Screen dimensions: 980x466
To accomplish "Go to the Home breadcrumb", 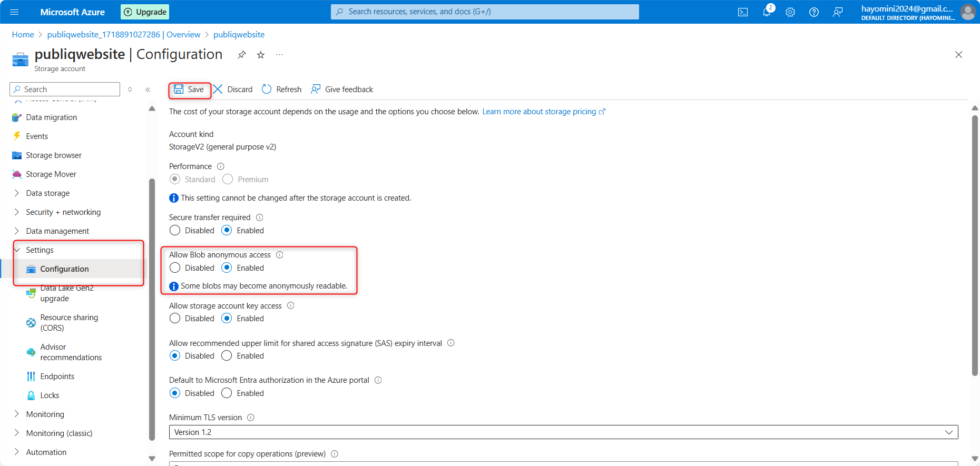I will (23, 35).
